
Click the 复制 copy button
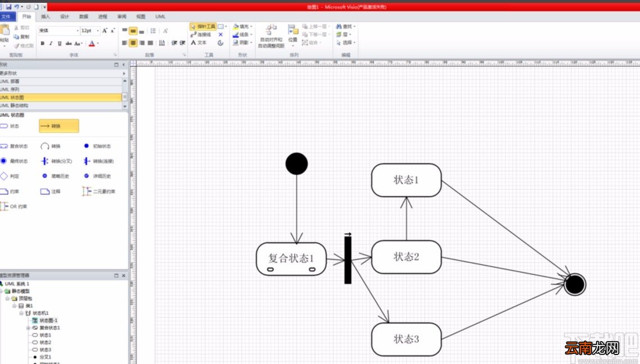pyautogui.click(x=21, y=37)
